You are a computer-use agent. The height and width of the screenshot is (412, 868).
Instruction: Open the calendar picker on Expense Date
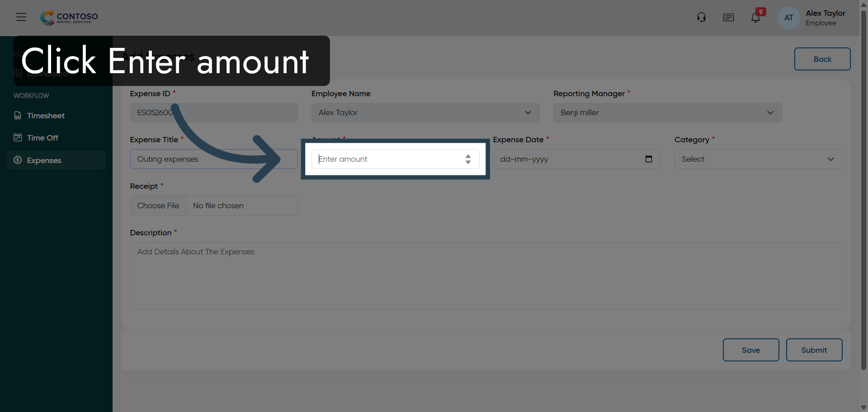[649, 159]
